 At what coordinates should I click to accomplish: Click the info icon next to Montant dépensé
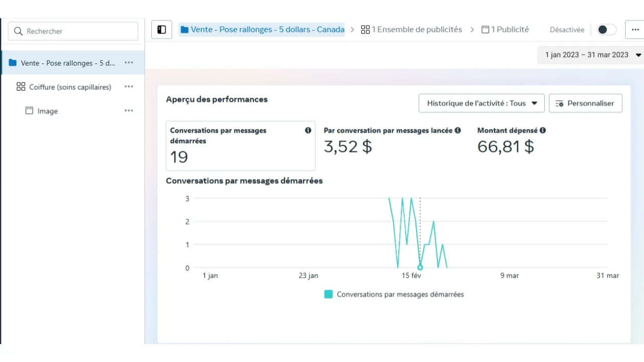[x=542, y=130]
